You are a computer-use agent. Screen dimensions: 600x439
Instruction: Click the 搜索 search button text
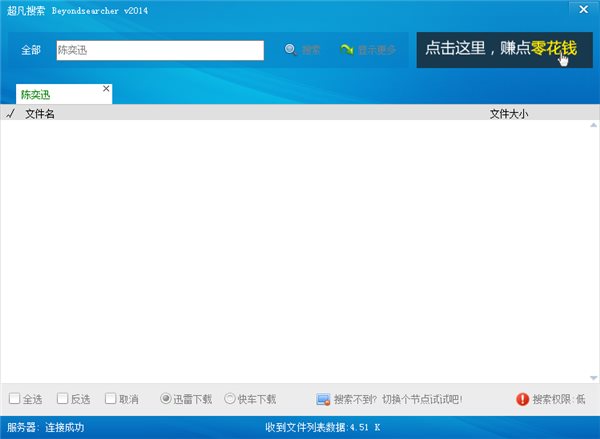pos(311,50)
